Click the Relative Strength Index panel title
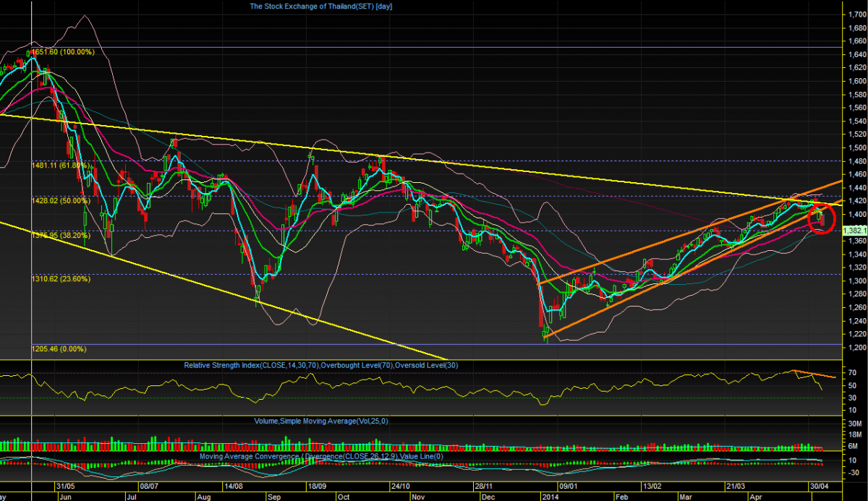 click(333, 365)
